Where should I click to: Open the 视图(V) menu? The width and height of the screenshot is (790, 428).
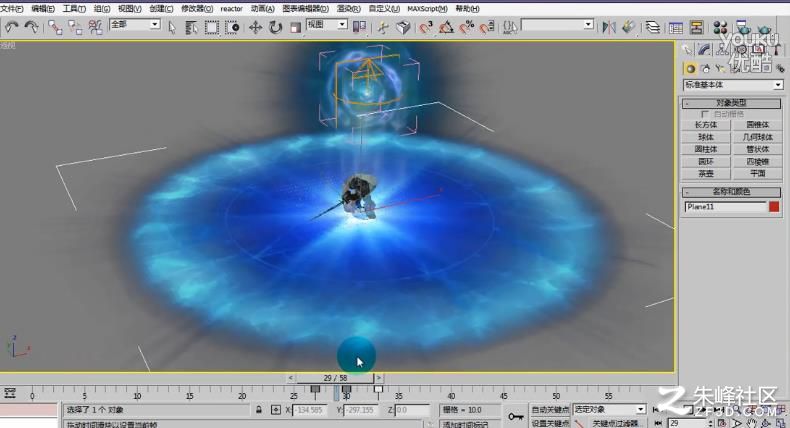click(129, 9)
